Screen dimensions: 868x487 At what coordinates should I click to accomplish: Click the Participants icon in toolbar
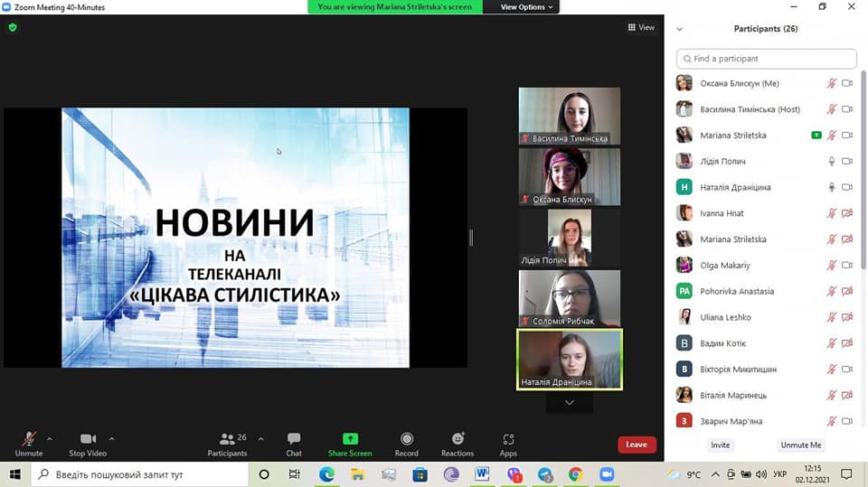(x=227, y=442)
